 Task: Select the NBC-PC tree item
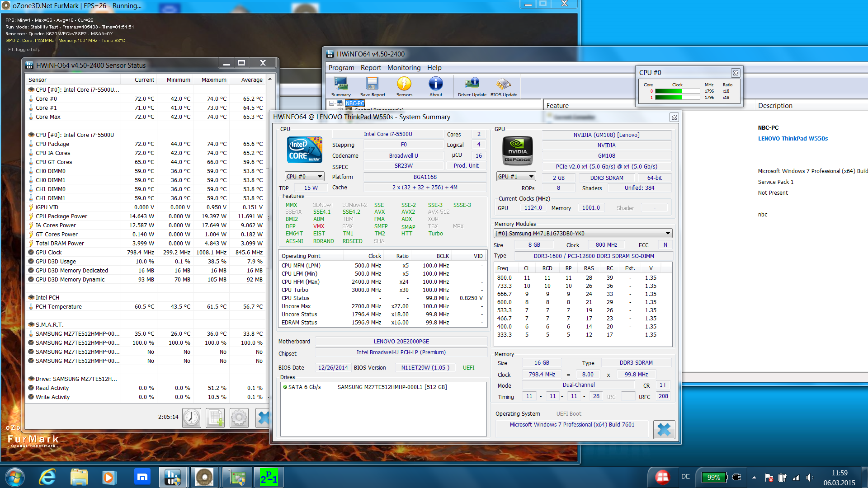[355, 103]
